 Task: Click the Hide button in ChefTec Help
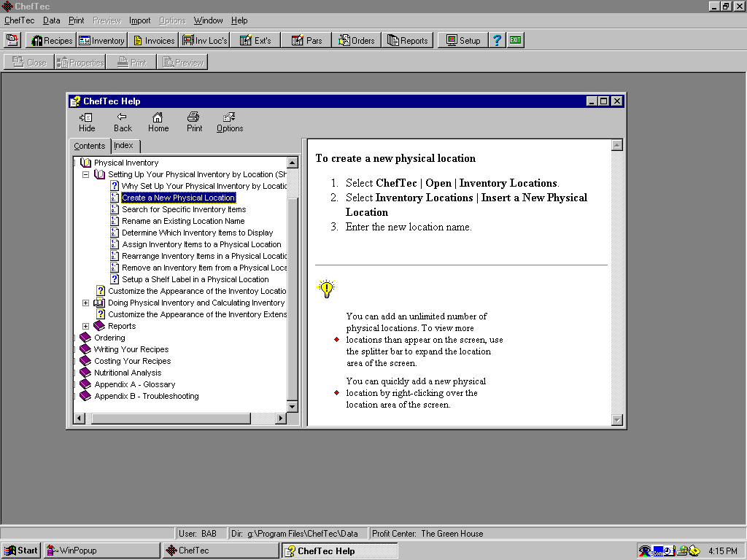(87, 122)
